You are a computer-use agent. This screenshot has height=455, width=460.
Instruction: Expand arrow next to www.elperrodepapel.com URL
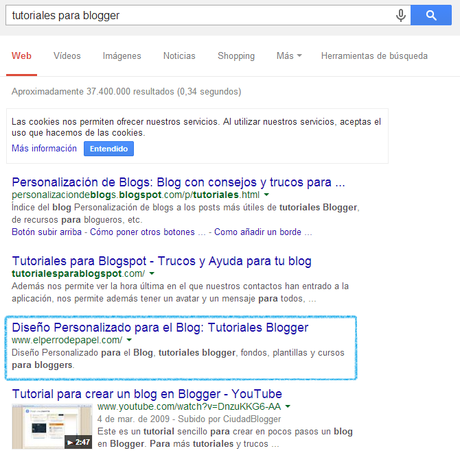tap(129, 340)
